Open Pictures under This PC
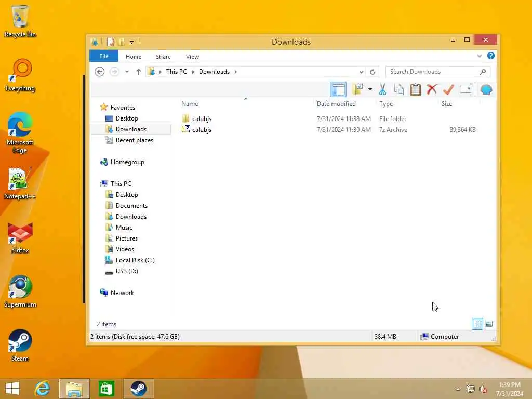 point(127,238)
